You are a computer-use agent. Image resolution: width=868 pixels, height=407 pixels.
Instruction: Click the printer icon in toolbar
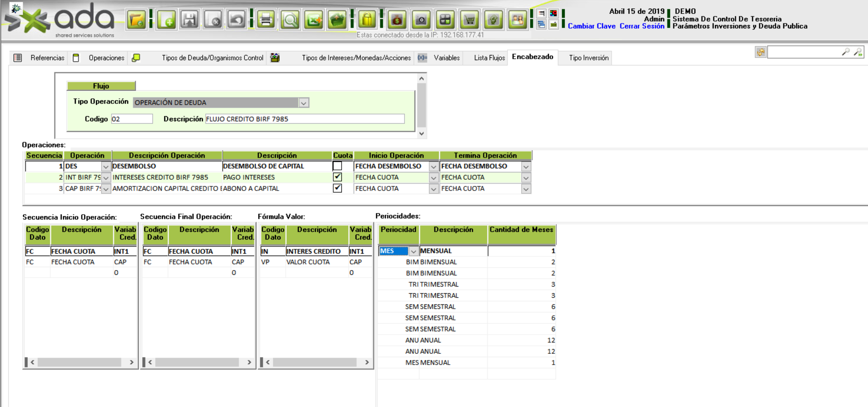pyautogui.click(x=266, y=20)
